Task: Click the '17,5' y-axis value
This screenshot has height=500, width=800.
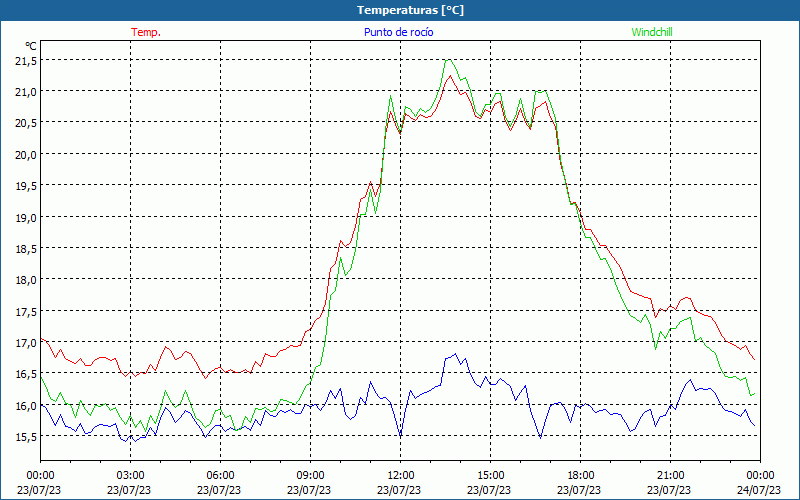Action: (27, 312)
